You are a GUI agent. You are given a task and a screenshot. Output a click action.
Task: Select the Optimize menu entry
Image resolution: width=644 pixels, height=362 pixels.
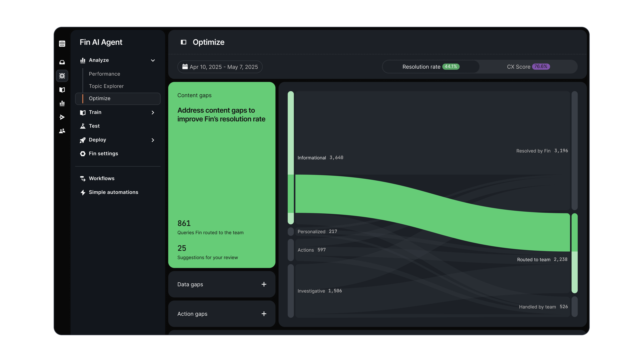(99, 98)
